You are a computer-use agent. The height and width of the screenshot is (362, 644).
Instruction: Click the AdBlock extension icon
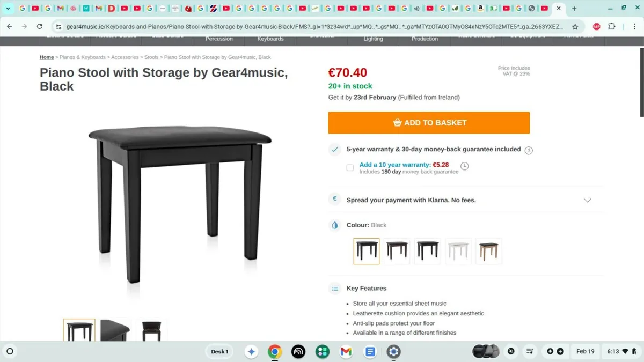click(x=596, y=26)
